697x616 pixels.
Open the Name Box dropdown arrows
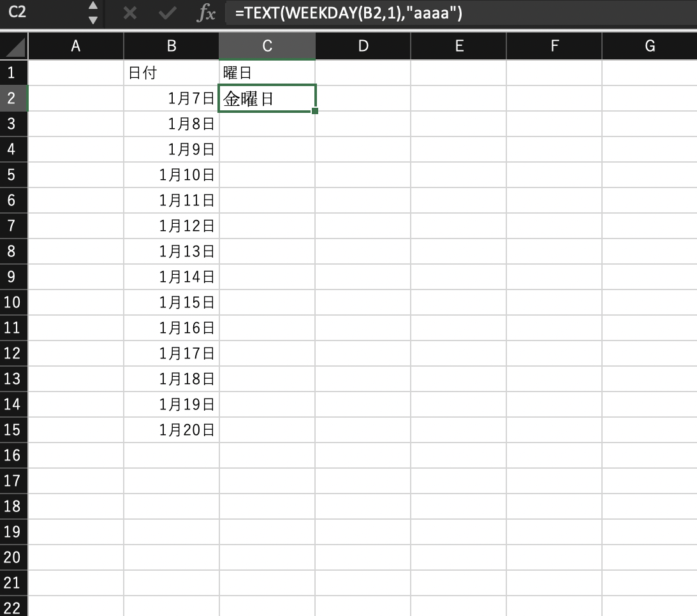coord(93,13)
